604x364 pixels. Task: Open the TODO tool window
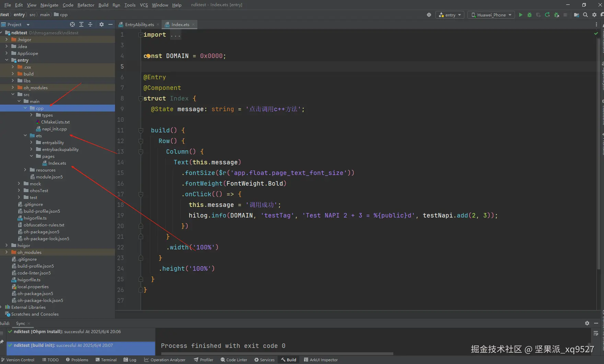pyautogui.click(x=50, y=360)
